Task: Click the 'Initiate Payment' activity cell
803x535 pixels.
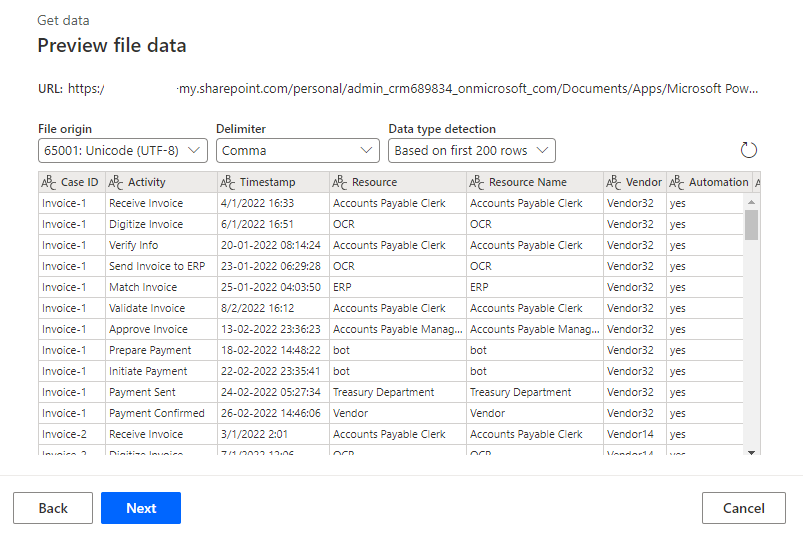Action: 161,371
